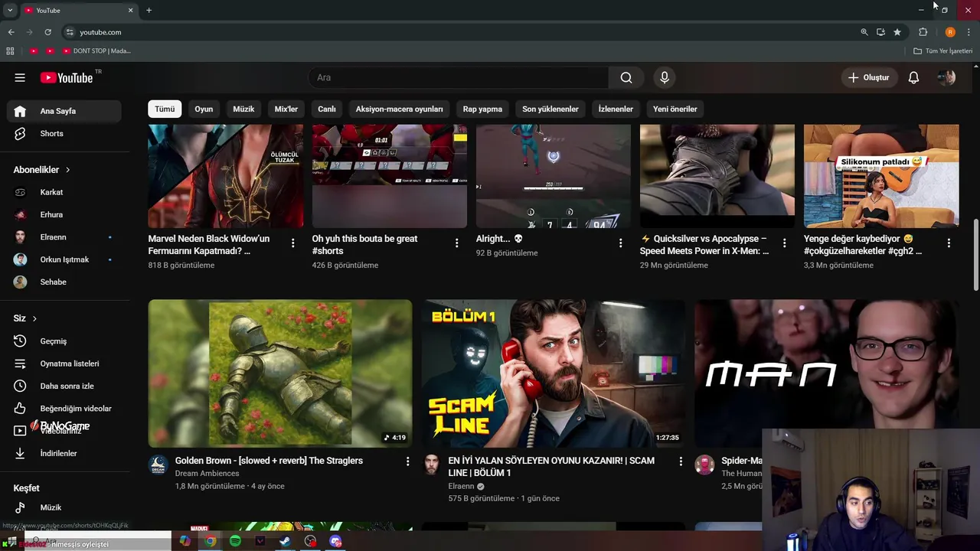This screenshot has height=551, width=980.
Task: Reload the page in Chrome
Action: (x=47, y=32)
